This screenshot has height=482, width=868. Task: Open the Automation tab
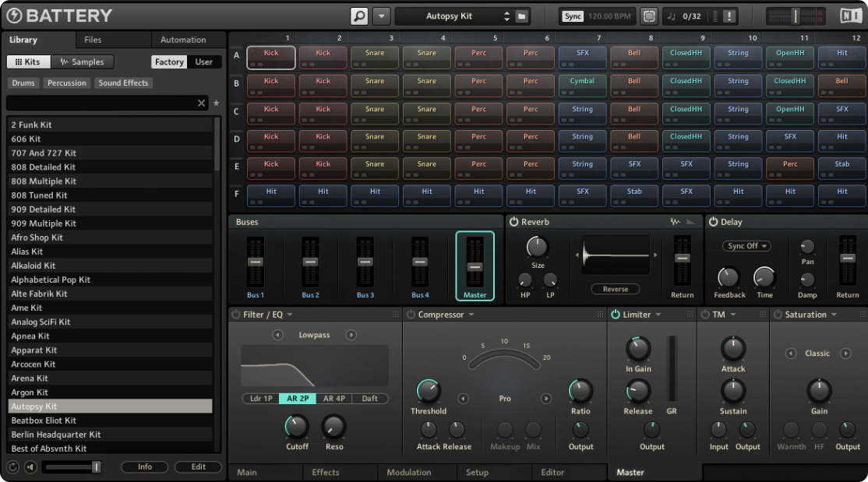(x=183, y=40)
